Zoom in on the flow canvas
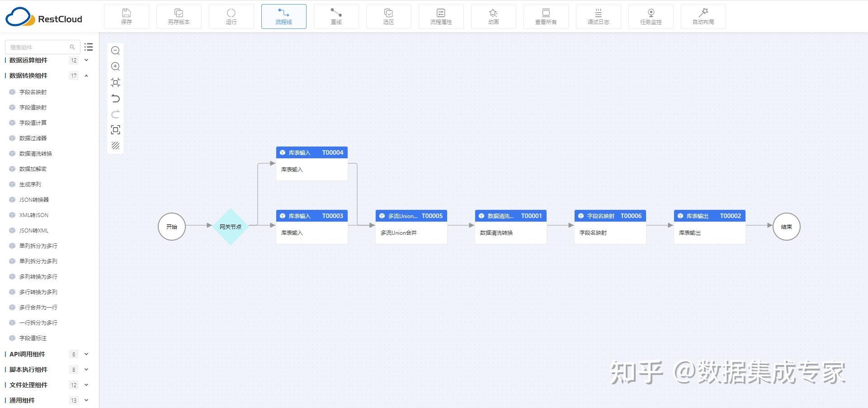868x408 pixels. pyautogui.click(x=115, y=66)
